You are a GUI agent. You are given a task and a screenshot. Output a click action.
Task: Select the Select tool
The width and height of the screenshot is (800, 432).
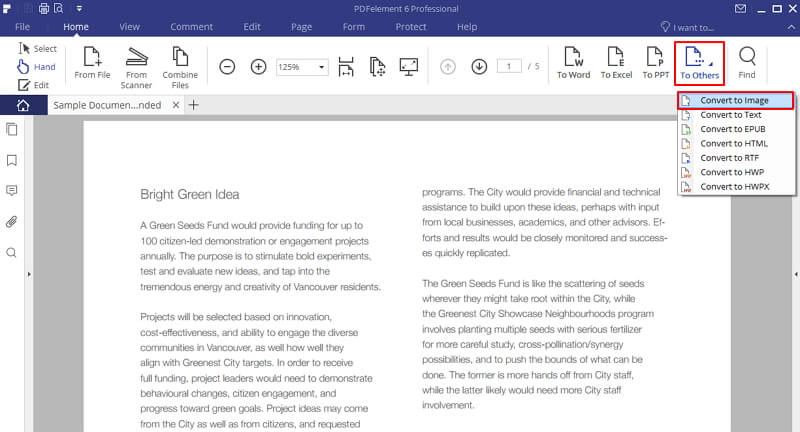click(37, 48)
